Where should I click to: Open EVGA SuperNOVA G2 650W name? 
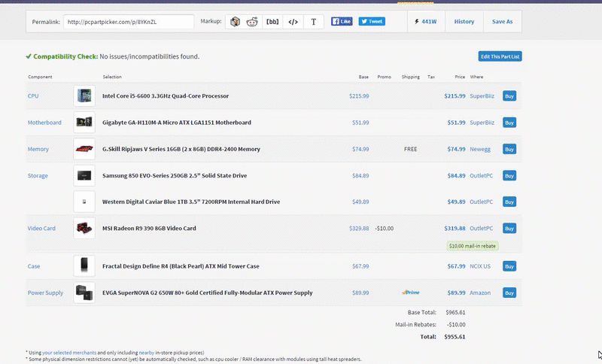pyautogui.click(x=208, y=293)
